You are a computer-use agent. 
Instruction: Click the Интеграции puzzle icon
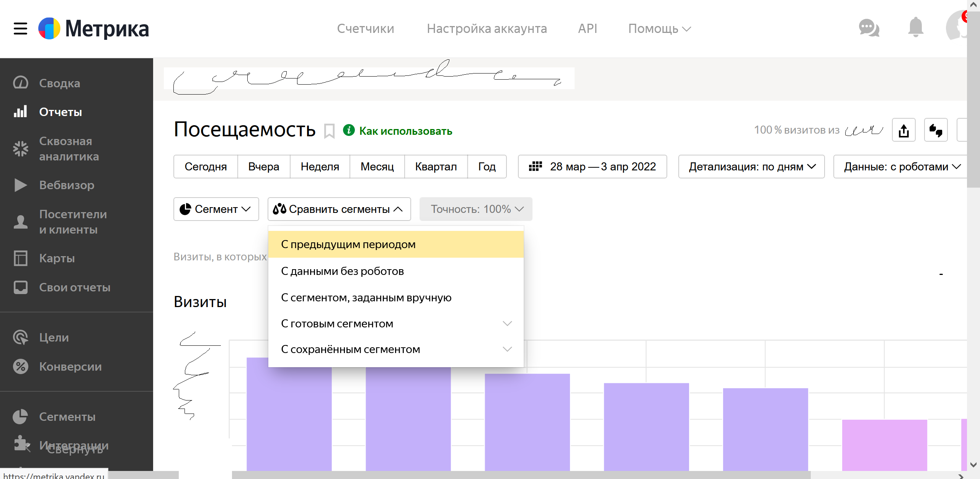point(22,443)
